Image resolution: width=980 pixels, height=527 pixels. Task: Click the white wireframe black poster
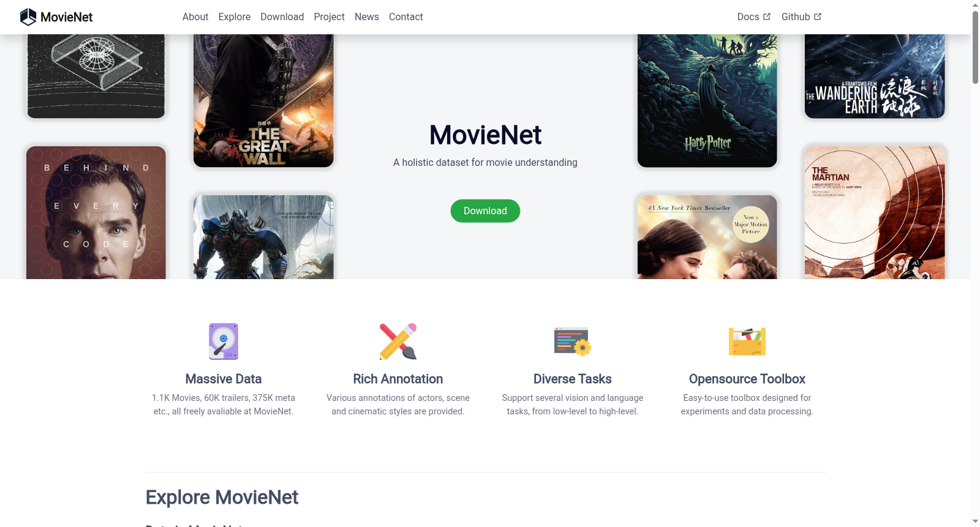pos(96,76)
